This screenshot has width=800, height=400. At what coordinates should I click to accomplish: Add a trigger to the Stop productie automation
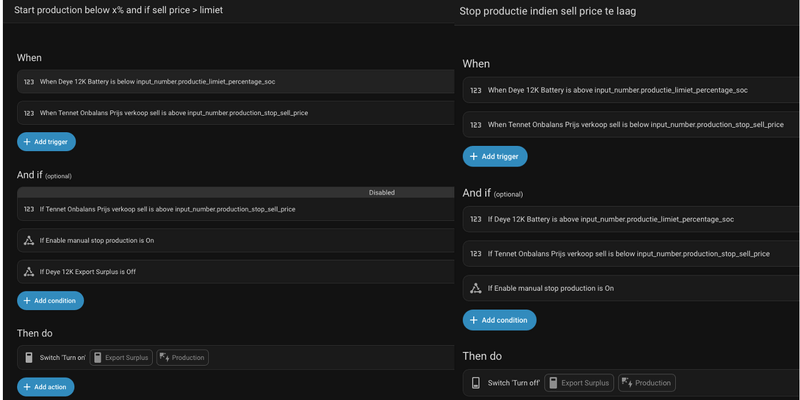coord(494,156)
